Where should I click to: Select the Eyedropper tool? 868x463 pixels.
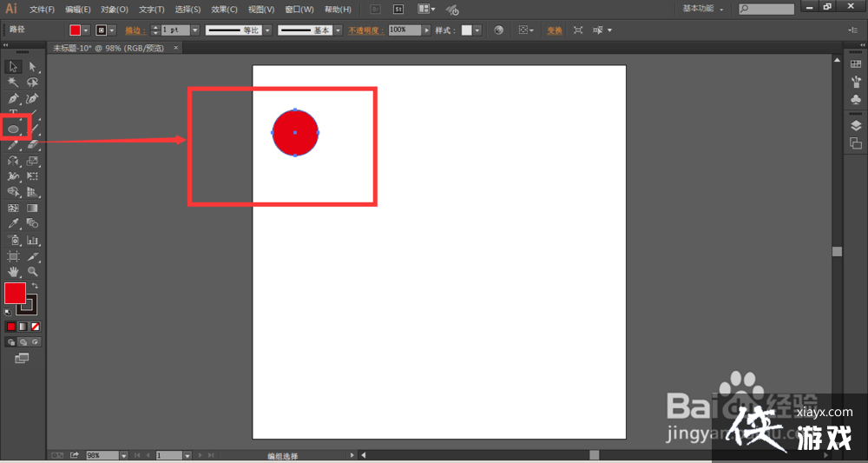pyautogui.click(x=13, y=224)
